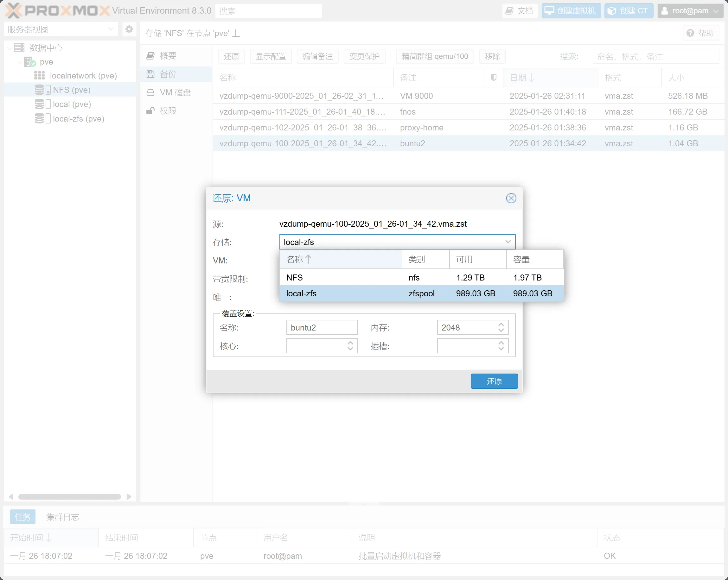Open the 权限 permissions section
This screenshot has width=728, height=580.
coord(168,111)
